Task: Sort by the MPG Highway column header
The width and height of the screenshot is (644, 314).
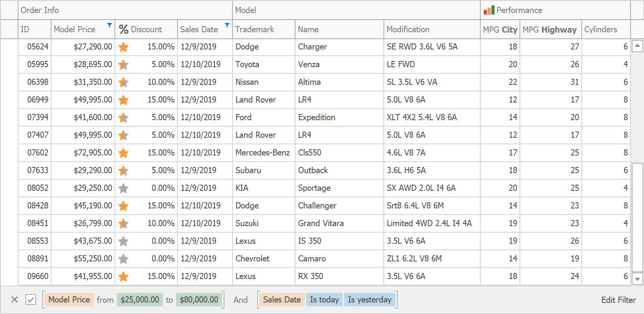Action: 551,29
